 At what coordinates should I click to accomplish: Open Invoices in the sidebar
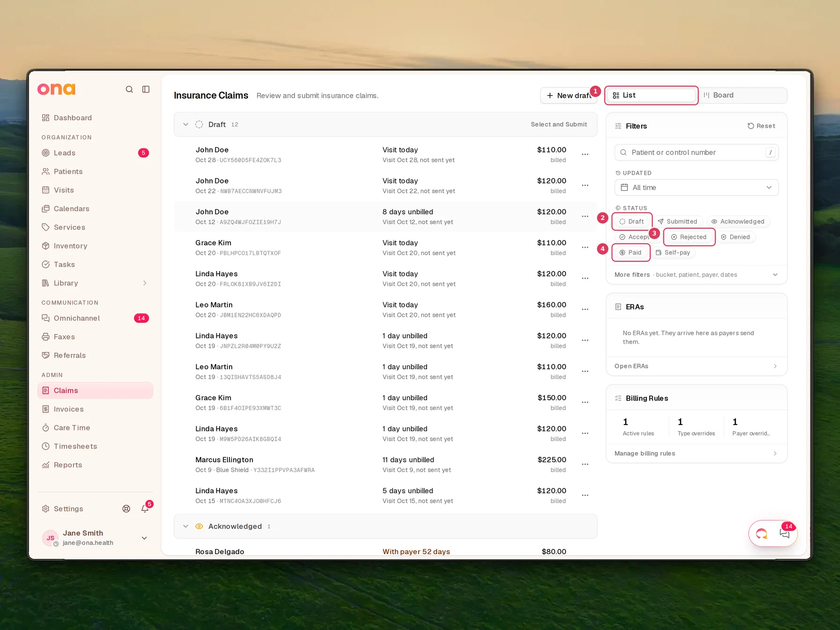pyautogui.click(x=95, y=410)
